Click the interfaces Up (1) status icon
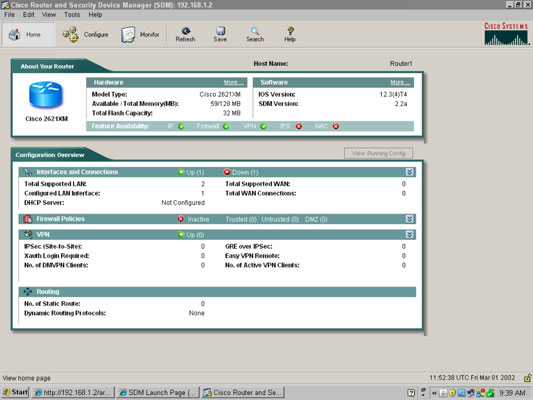Viewport: 533px width, 400px height. pyautogui.click(x=181, y=172)
